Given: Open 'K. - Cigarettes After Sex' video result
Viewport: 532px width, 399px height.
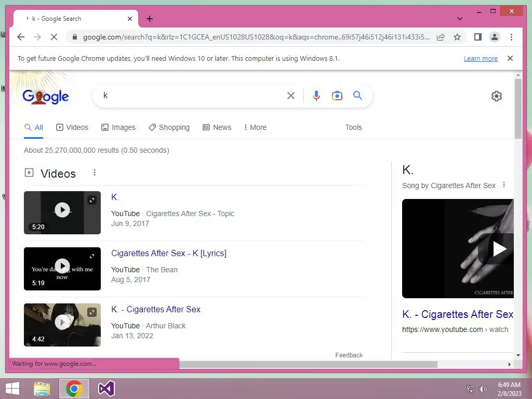Looking at the screenshot, I should click(156, 310).
